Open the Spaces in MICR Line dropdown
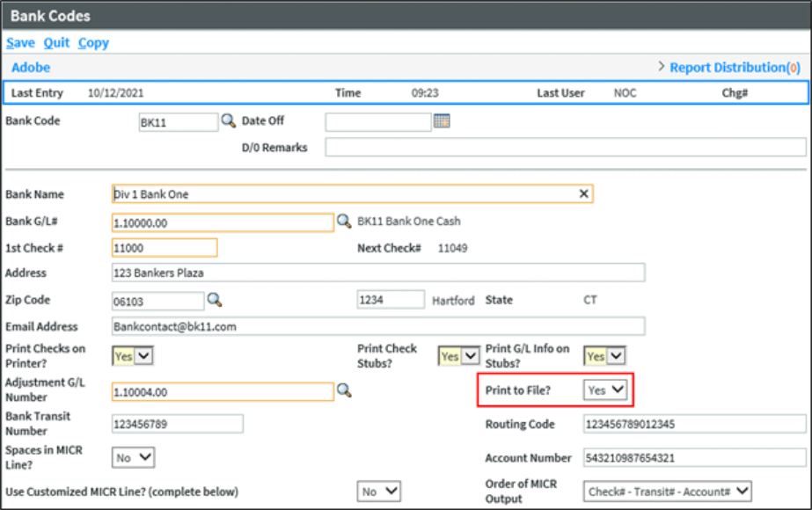This screenshot has width=812, height=510. click(x=134, y=457)
